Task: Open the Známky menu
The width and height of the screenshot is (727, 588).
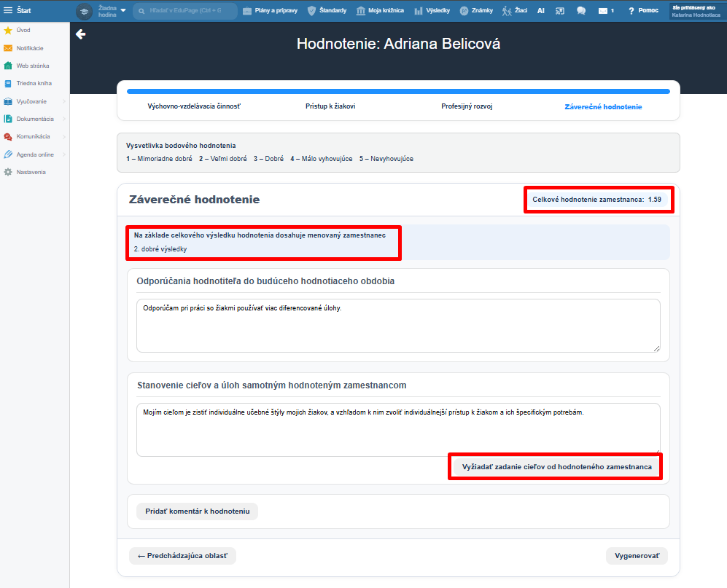Action: coord(476,11)
